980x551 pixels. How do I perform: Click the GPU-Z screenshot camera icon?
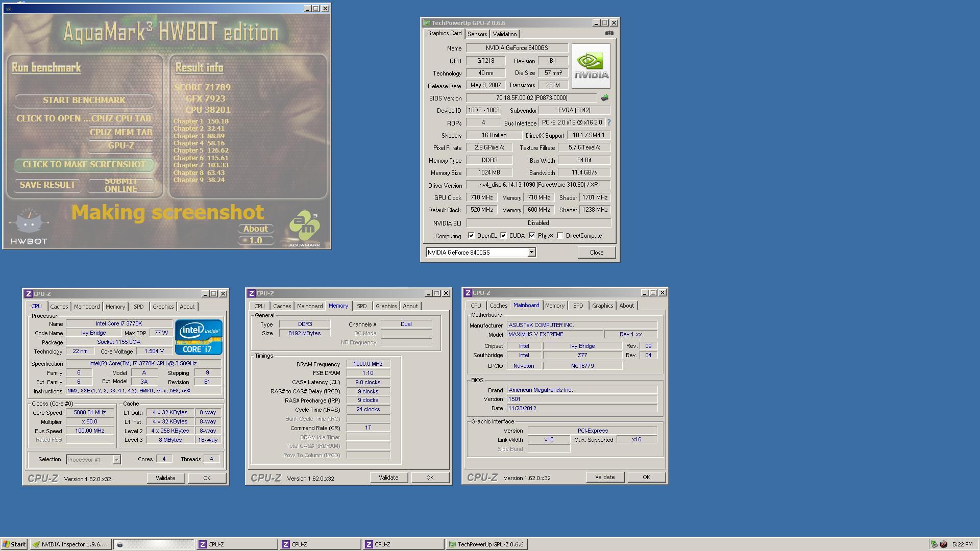pos(609,33)
